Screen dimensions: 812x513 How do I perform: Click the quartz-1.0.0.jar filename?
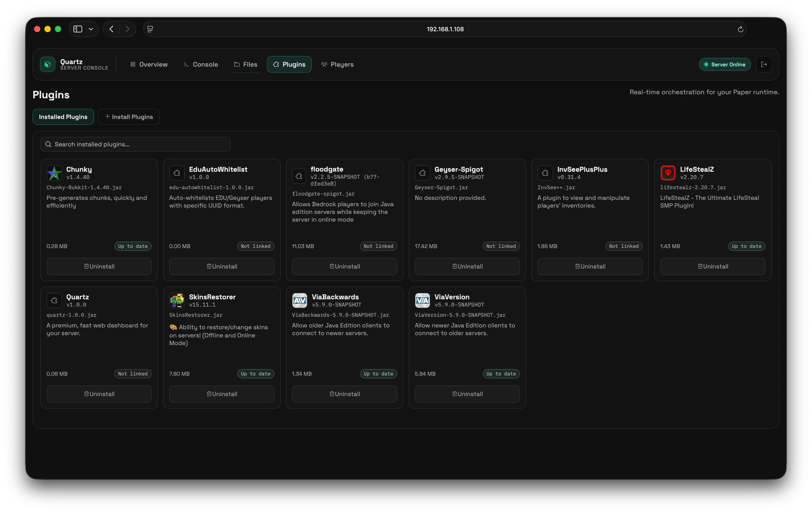coord(72,315)
